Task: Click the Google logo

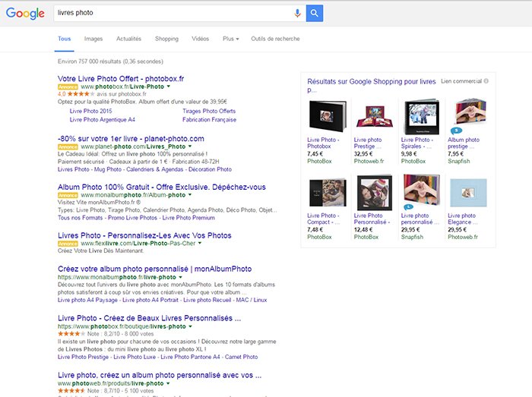Action: (x=25, y=13)
